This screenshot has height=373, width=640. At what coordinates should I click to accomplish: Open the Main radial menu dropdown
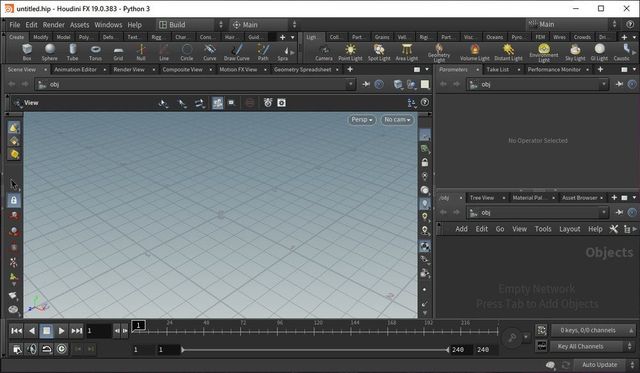click(263, 24)
